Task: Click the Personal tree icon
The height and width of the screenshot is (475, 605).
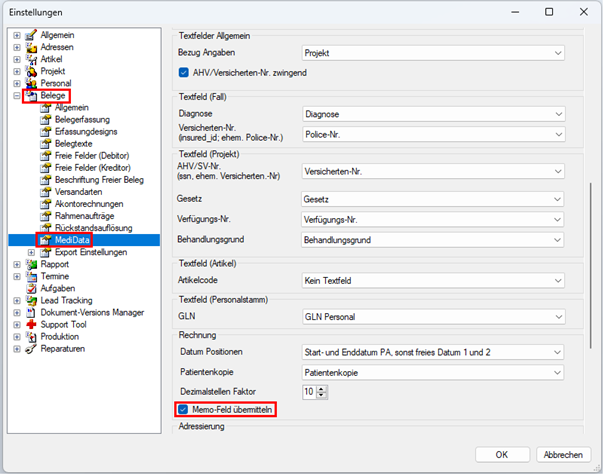Action: pyautogui.click(x=31, y=83)
